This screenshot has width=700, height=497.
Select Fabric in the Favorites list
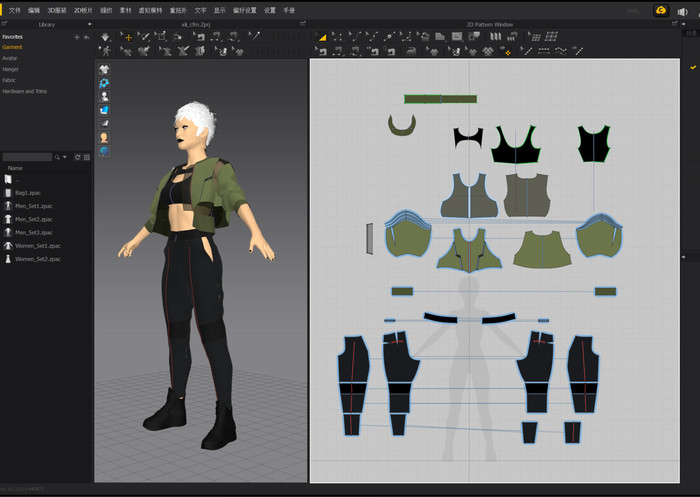pyautogui.click(x=9, y=80)
